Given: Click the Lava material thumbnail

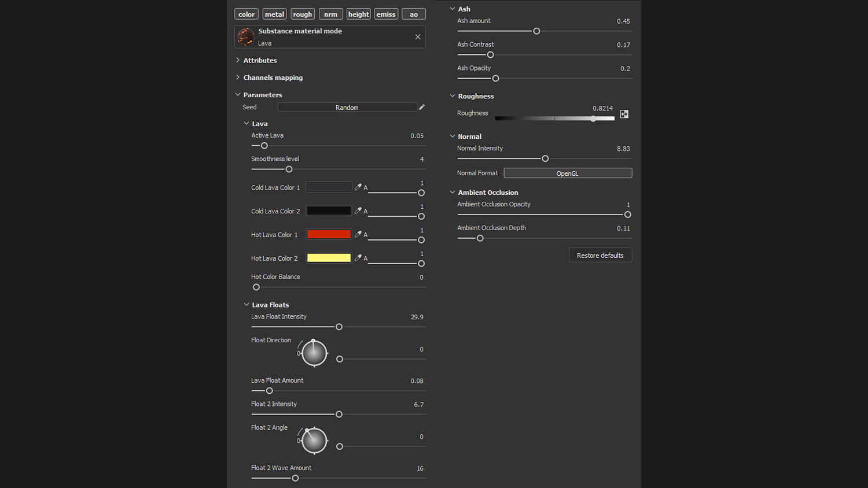Looking at the screenshot, I should 246,37.
